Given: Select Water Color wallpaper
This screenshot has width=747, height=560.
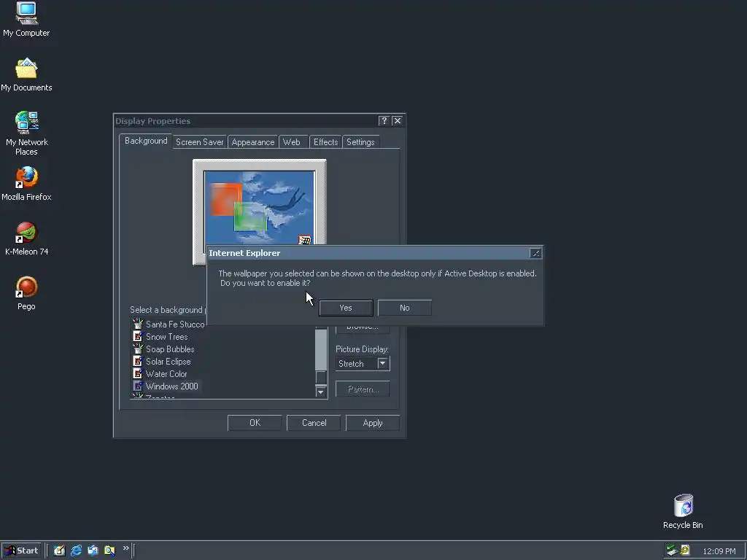Looking at the screenshot, I should [166, 374].
